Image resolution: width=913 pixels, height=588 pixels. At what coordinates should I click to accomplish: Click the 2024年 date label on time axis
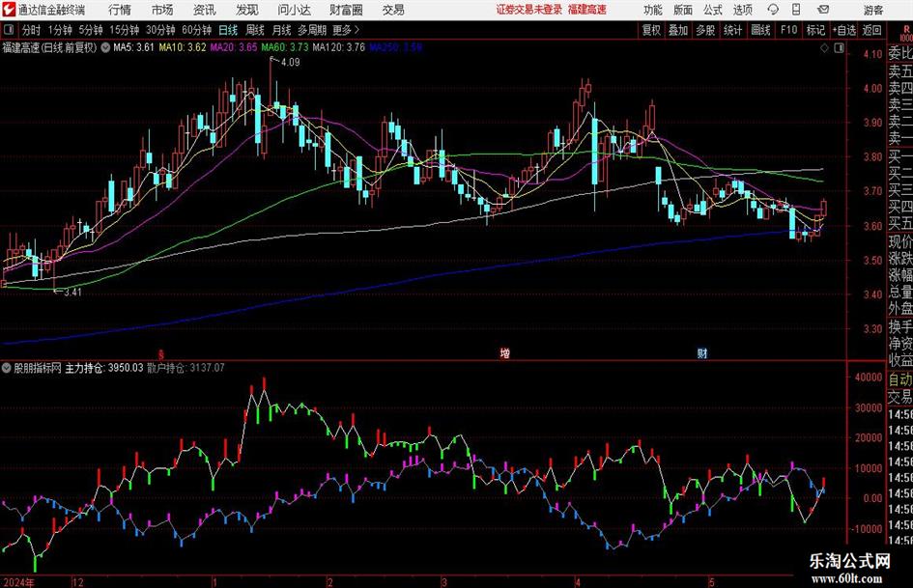click(x=18, y=582)
